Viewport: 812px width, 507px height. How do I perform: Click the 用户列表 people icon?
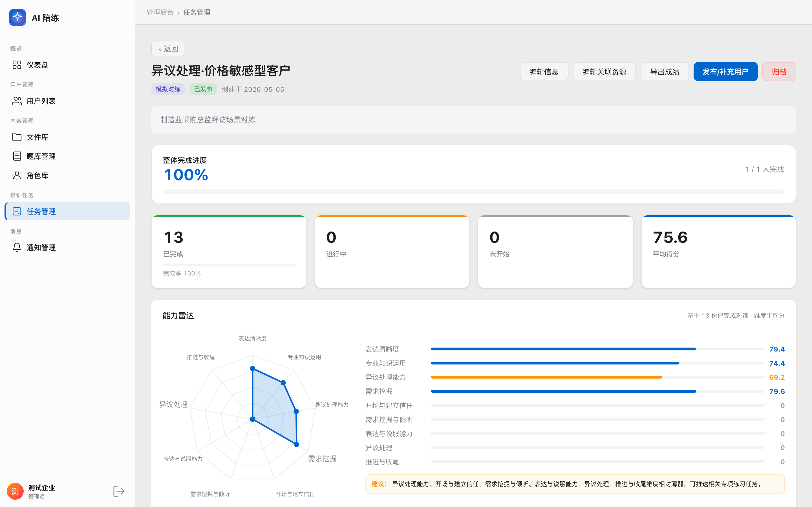pyautogui.click(x=17, y=101)
